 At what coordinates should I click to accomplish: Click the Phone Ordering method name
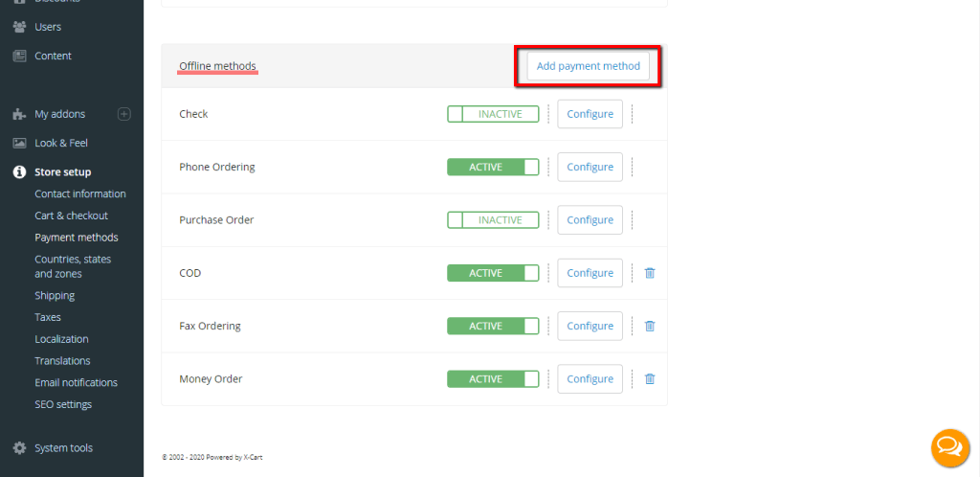pos(217,167)
